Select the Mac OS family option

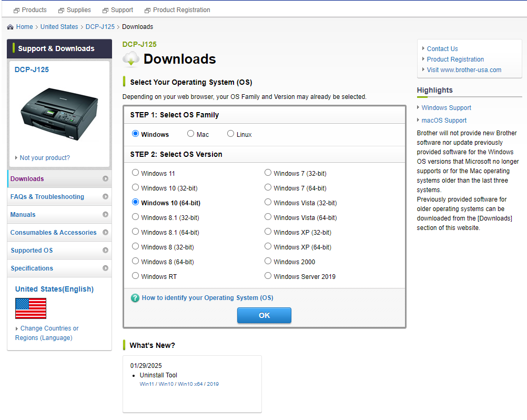[190, 134]
